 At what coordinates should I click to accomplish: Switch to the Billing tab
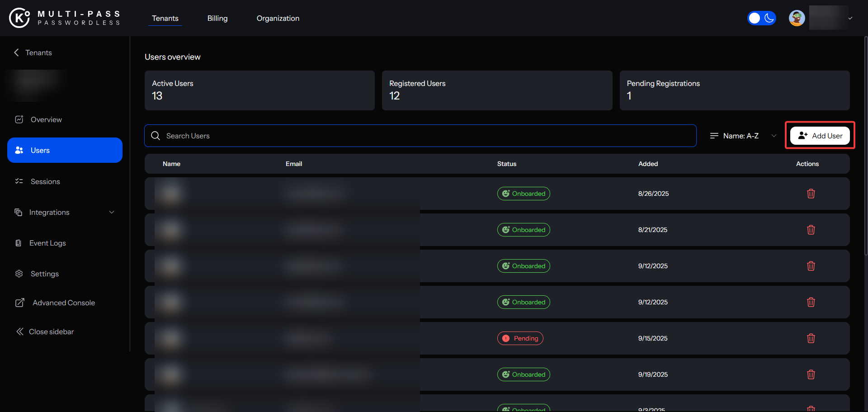(x=217, y=18)
